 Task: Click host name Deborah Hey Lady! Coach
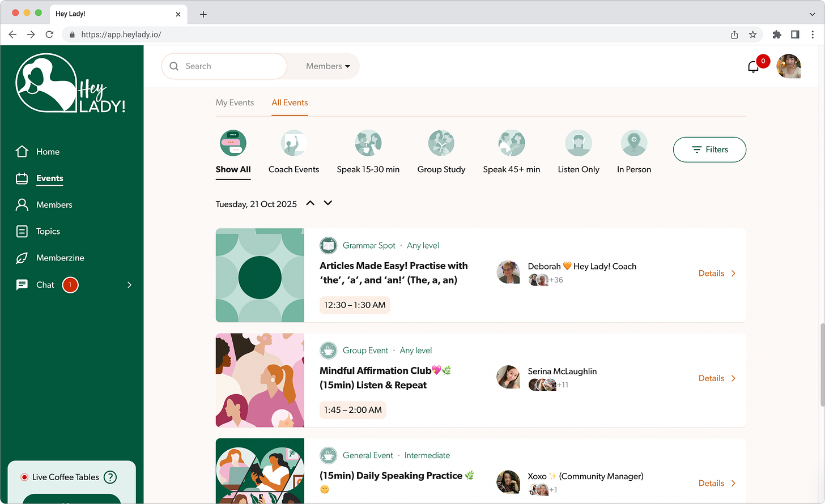[582, 266]
